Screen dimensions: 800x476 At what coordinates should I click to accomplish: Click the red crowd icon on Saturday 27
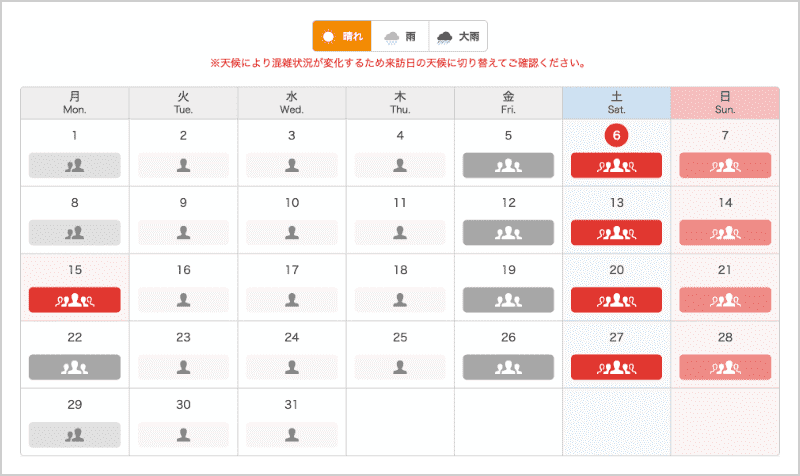pos(616,367)
